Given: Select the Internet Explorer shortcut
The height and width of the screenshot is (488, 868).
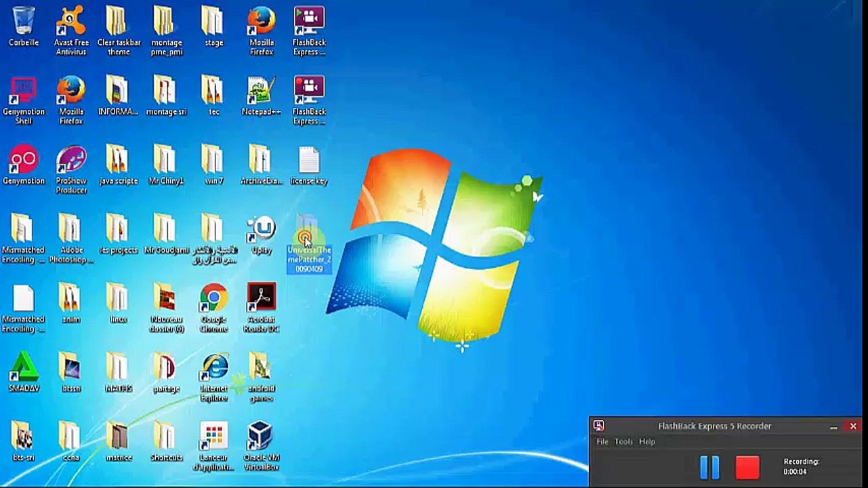Looking at the screenshot, I should click(213, 377).
